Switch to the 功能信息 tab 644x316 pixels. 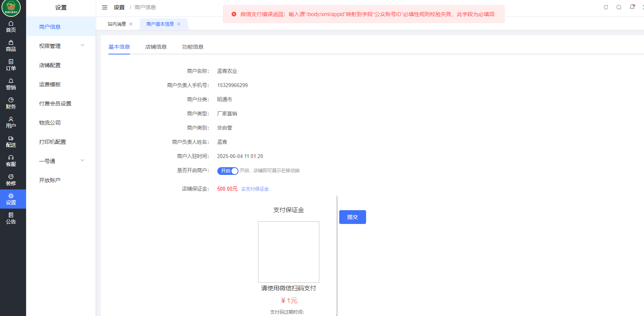193,47
